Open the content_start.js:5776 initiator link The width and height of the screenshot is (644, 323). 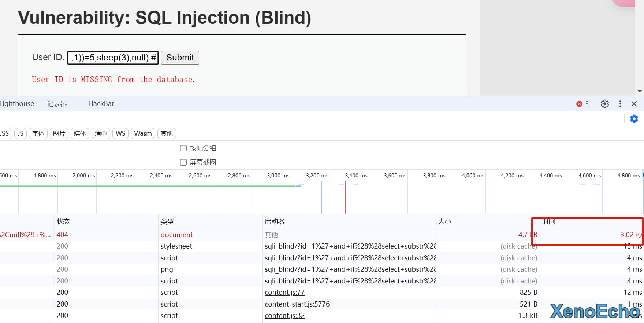pos(297,304)
